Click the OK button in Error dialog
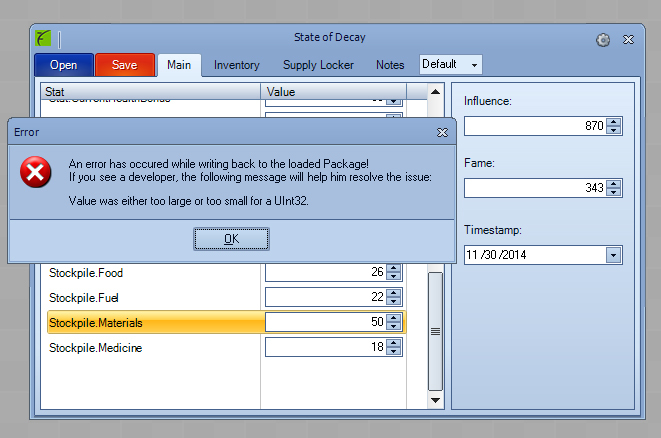 click(x=231, y=238)
